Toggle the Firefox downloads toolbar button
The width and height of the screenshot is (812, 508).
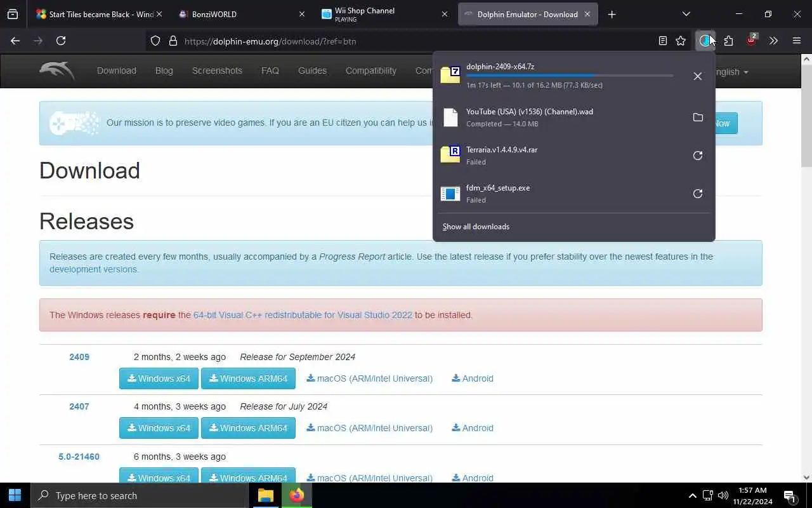tap(705, 41)
